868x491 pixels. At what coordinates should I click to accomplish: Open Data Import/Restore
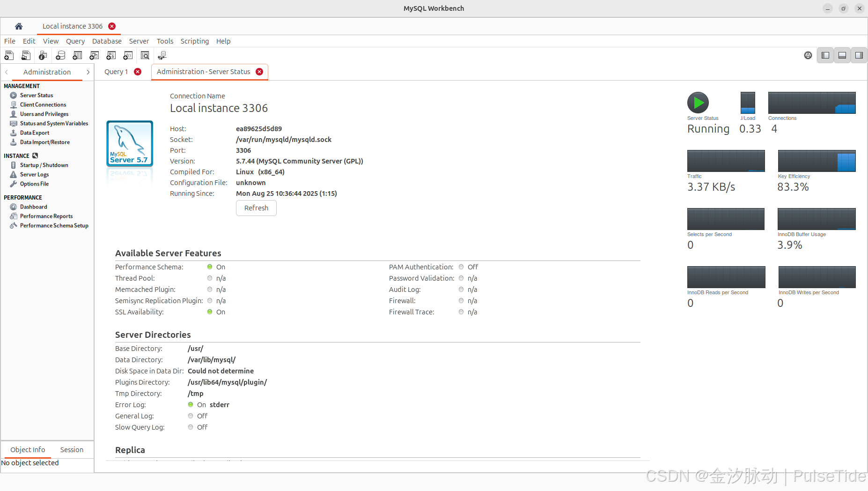click(45, 142)
